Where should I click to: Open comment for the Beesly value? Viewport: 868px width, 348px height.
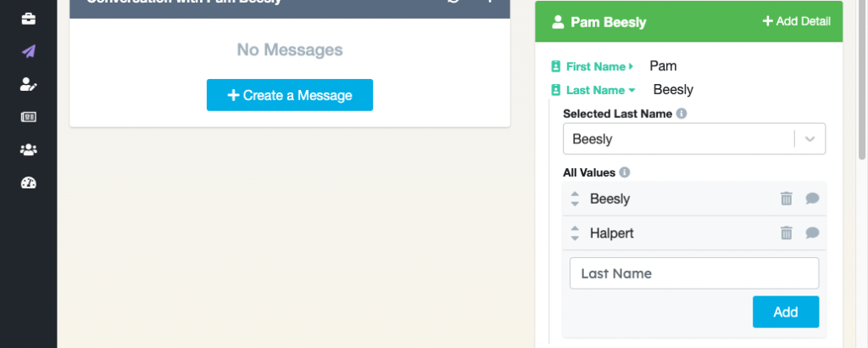(x=812, y=199)
